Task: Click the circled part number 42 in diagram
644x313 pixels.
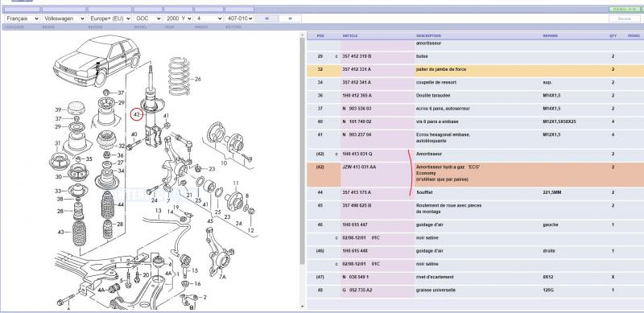Action: coord(137,114)
